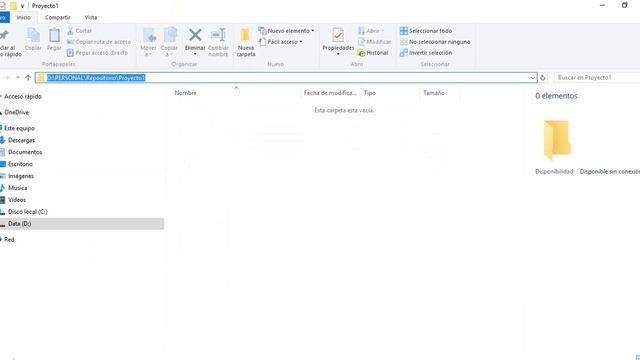Click the 'Disponible sin conexión' value
The image size is (640, 360).
click(610, 172)
